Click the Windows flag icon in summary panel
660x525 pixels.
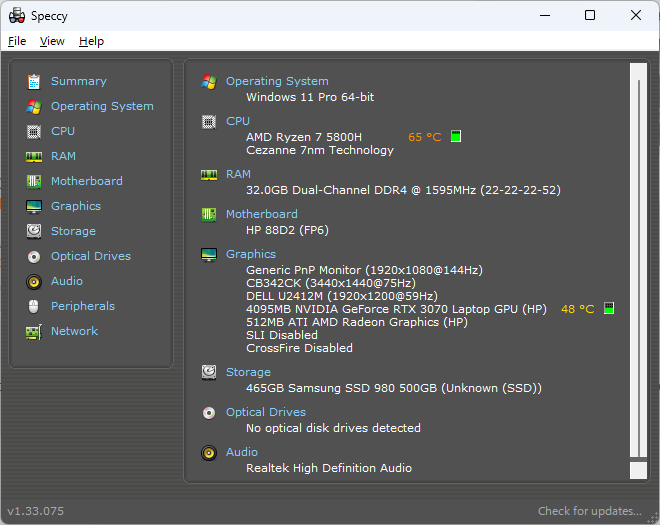point(209,82)
